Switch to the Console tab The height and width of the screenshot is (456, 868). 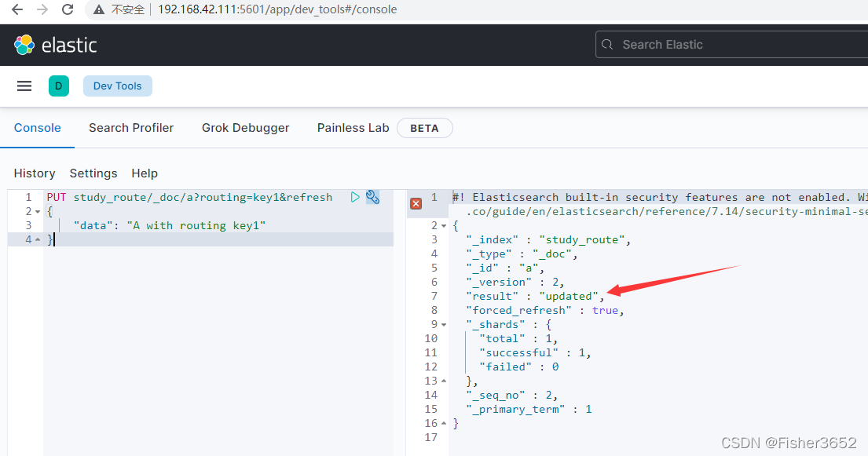pyautogui.click(x=37, y=128)
